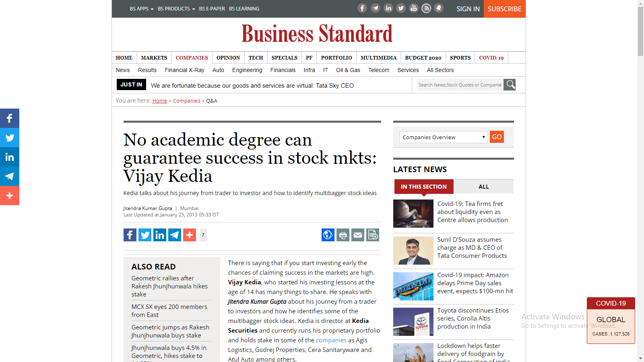Print the article using printer icon

pos(343,235)
